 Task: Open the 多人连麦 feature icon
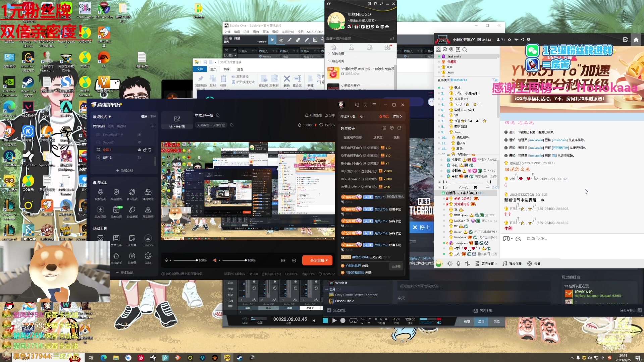click(132, 194)
